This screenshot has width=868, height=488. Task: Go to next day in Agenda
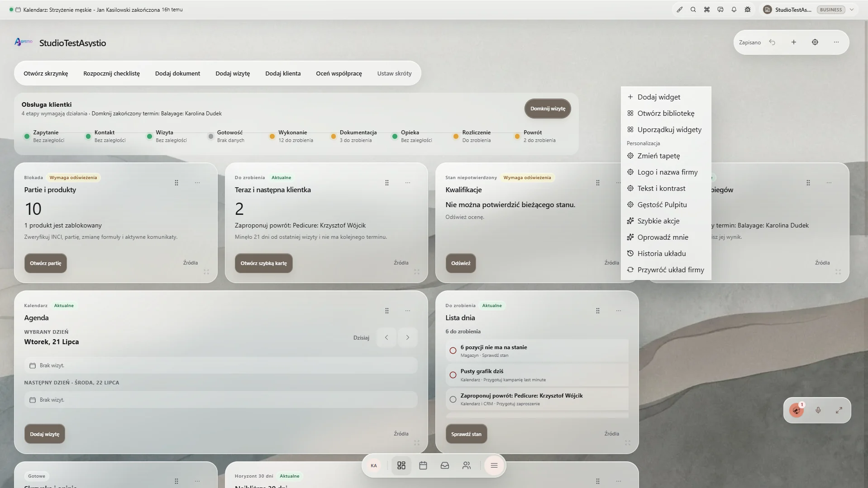(x=407, y=337)
